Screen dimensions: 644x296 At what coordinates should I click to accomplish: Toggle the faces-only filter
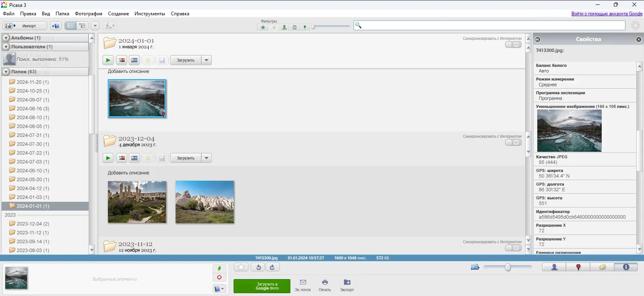tap(284, 27)
